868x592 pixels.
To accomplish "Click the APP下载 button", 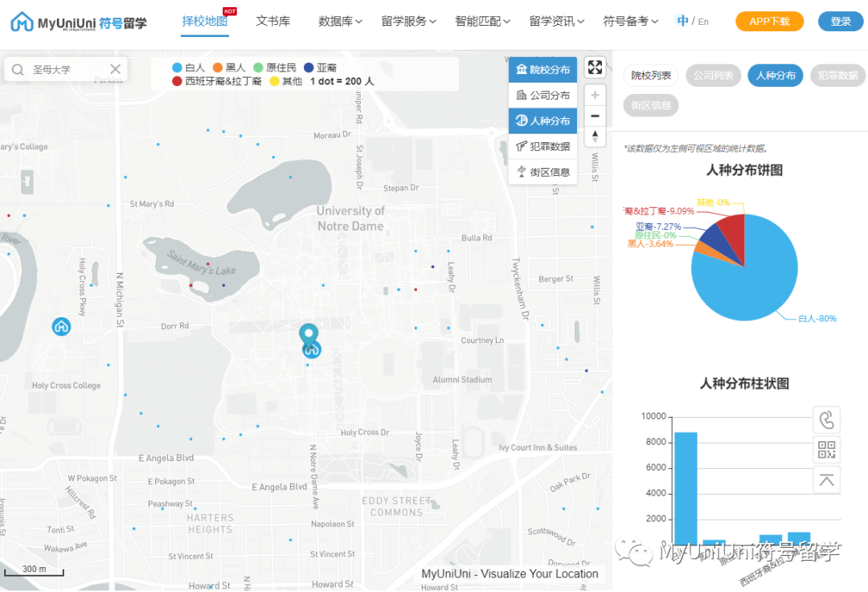I will click(769, 22).
